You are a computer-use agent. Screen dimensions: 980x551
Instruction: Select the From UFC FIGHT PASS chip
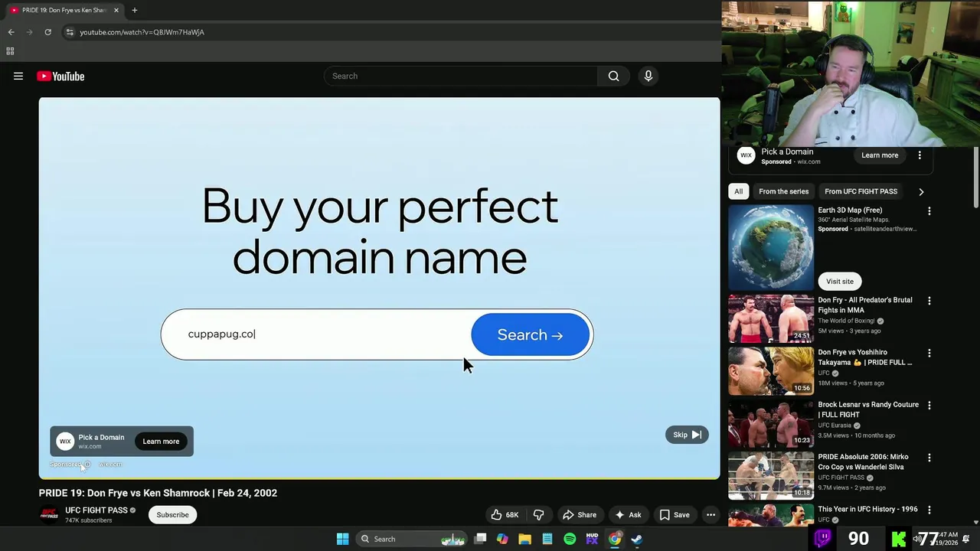click(x=861, y=191)
